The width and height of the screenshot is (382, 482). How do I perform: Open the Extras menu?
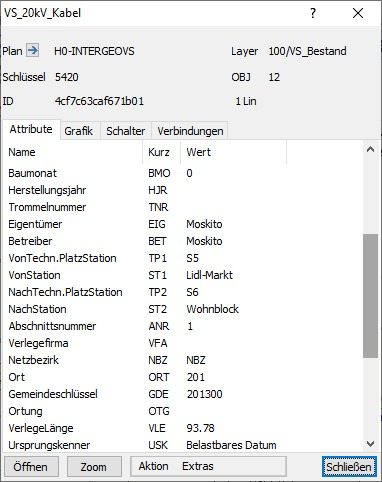tap(198, 466)
